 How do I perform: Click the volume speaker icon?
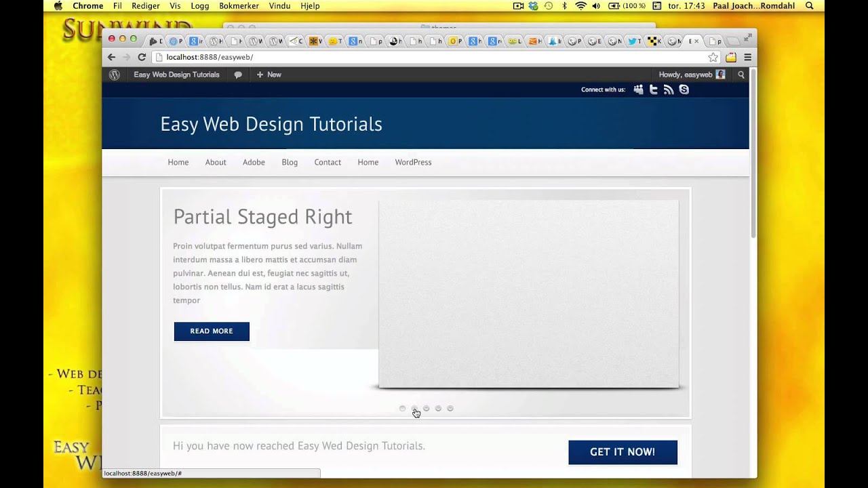[x=597, y=5]
